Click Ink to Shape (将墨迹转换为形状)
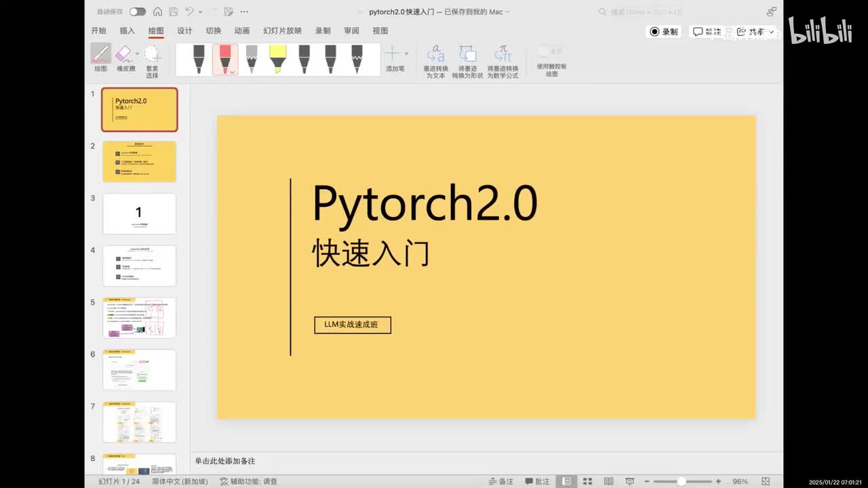The height and width of the screenshot is (488, 868). click(467, 62)
